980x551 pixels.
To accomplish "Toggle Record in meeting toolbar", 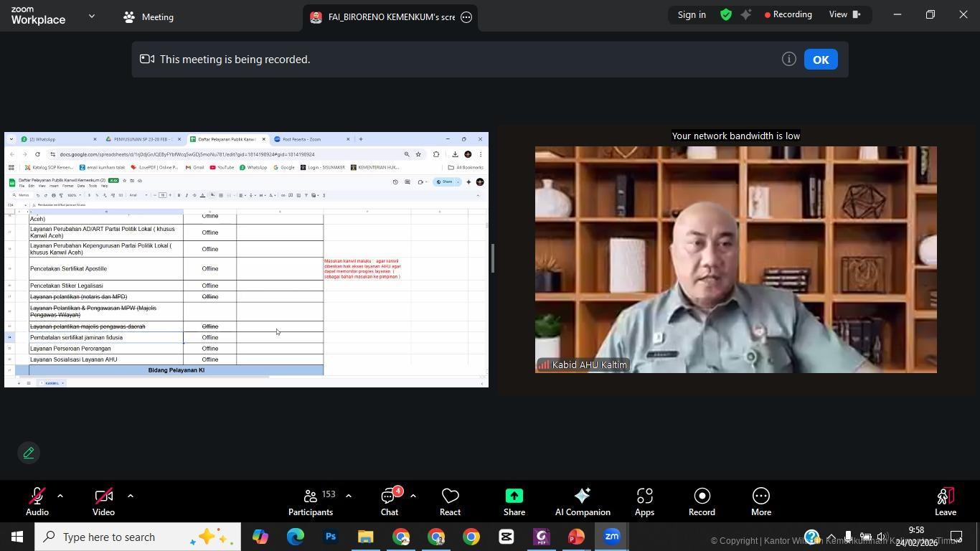I will click(701, 501).
